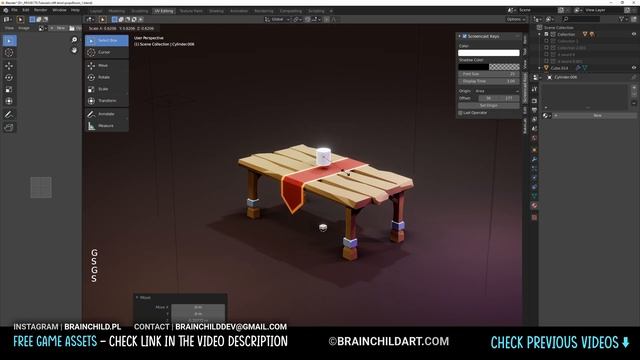Open the Texture properties tab icon
Image resolution: width=640 pixels, height=360 pixels.
click(x=534, y=217)
